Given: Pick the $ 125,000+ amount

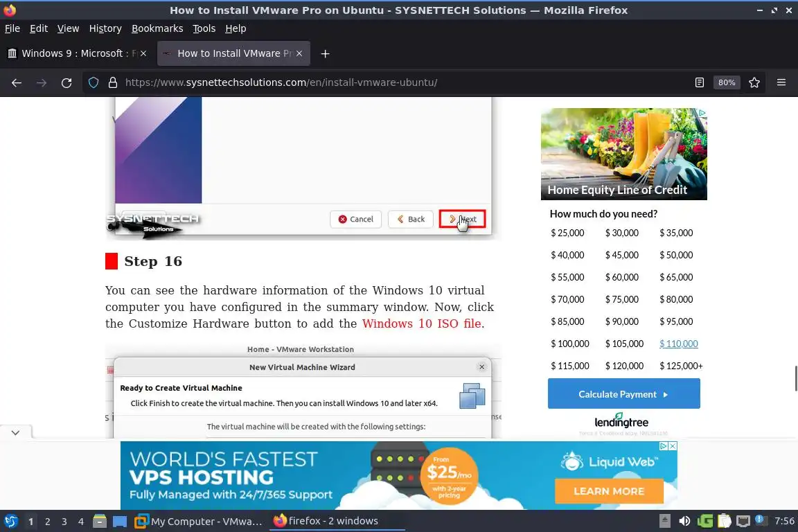Looking at the screenshot, I should point(681,366).
